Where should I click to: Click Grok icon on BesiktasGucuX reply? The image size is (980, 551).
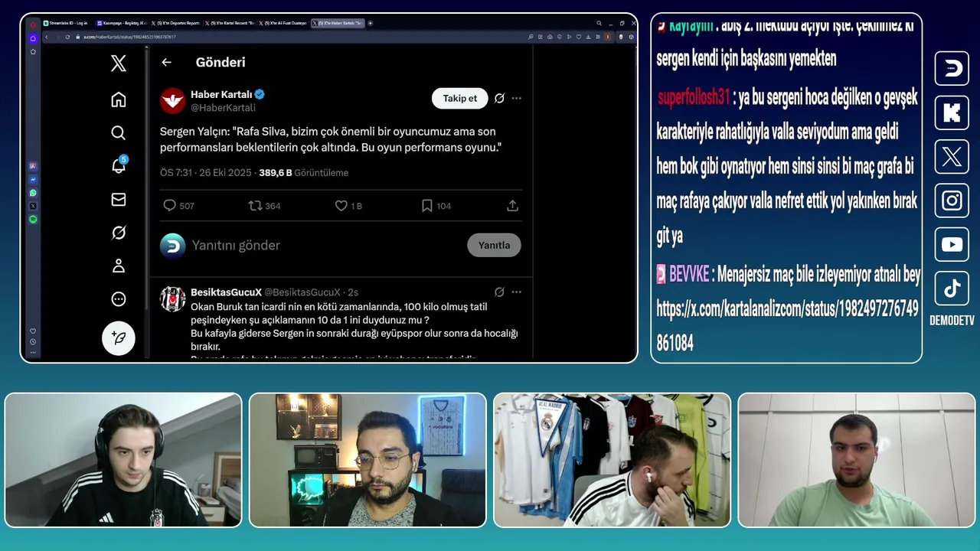point(499,292)
